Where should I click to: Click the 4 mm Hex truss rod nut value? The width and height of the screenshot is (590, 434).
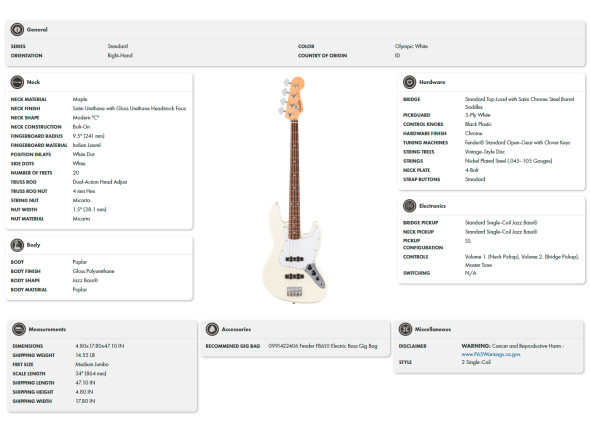pos(84,191)
